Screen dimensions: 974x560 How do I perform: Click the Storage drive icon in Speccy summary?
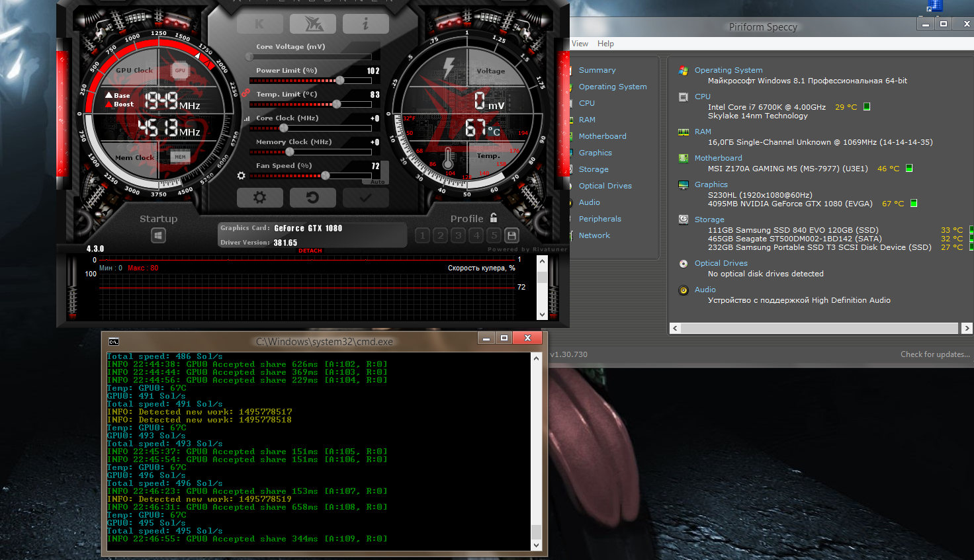[x=684, y=220]
